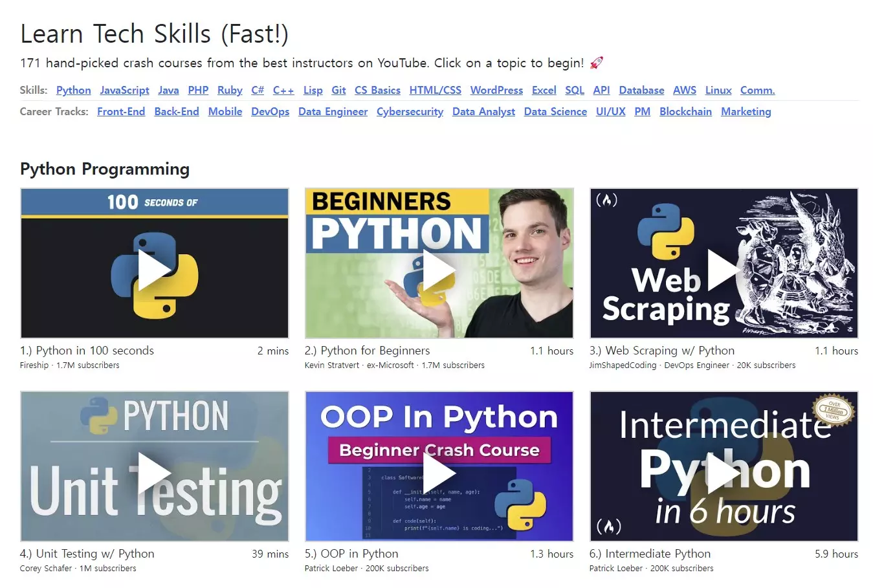Go to the Excel skill link

coord(544,90)
